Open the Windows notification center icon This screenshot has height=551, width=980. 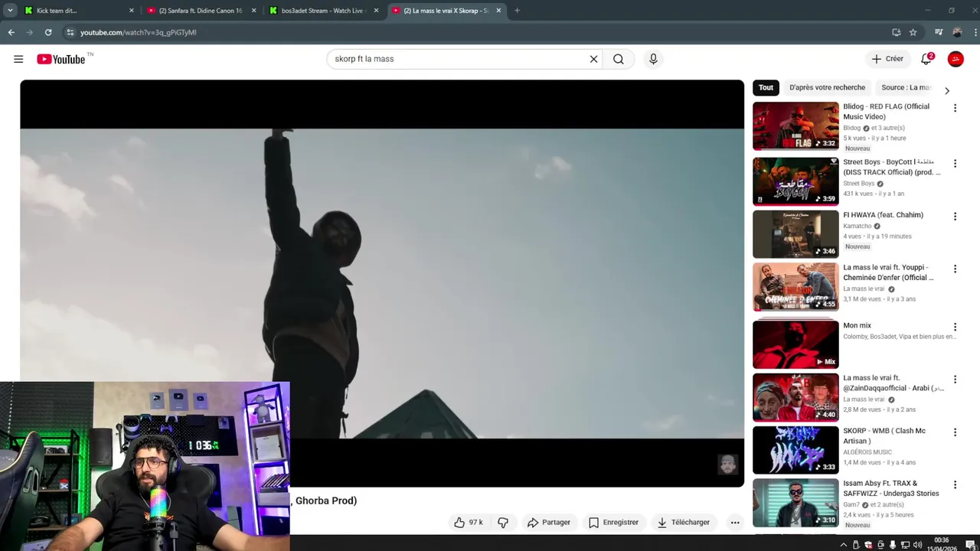pyautogui.click(x=970, y=545)
